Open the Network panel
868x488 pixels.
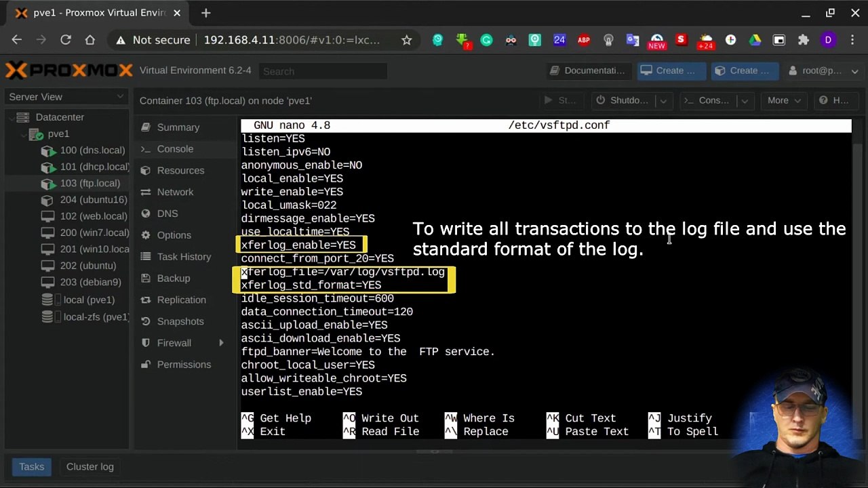[175, 192]
